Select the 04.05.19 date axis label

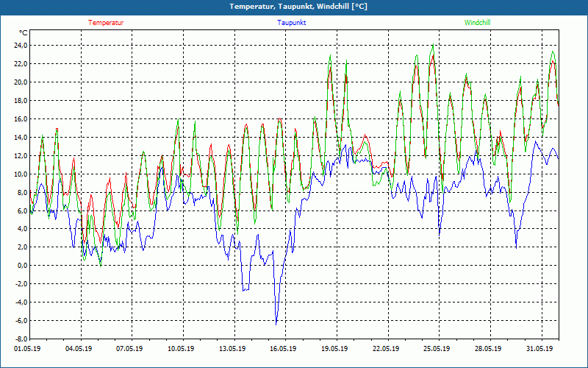coord(79,349)
